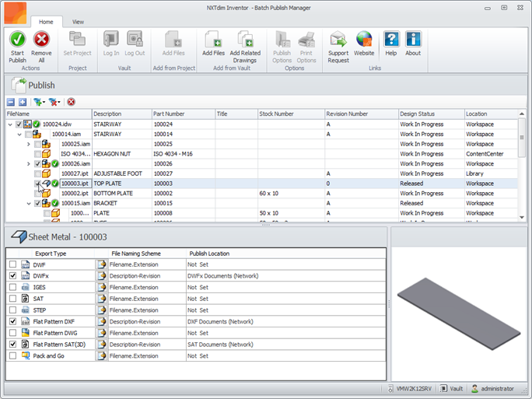The image size is (532, 399).
Task: Click the Vault Log In icon
Action: [x=111, y=39]
